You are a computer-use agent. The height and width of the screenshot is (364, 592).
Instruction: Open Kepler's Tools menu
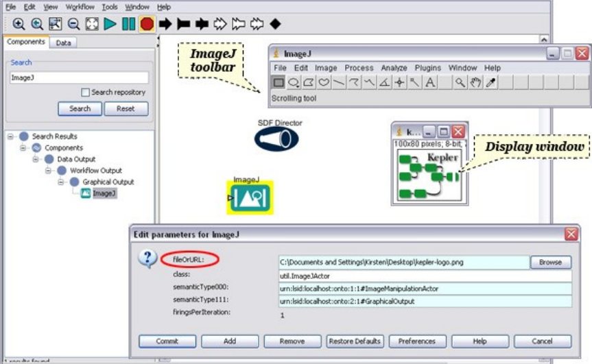click(110, 7)
